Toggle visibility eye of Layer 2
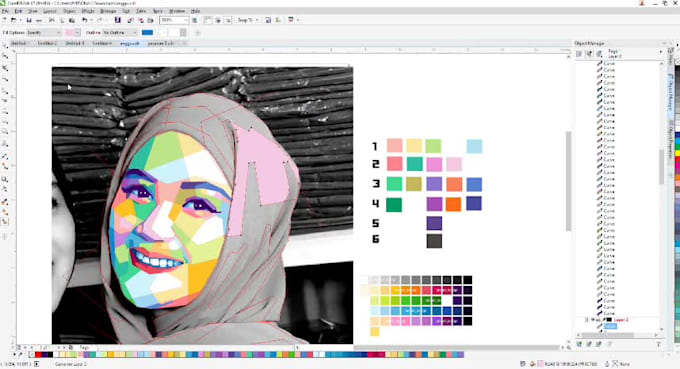 pyautogui.click(x=593, y=320)
